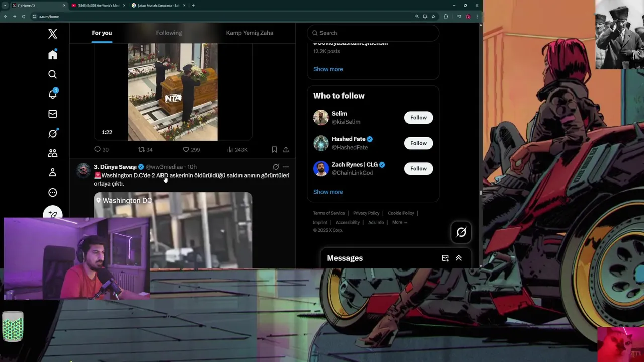Viewport: 644px width, 362px height.
Task: Expand the Messages drawer with double chevron
Action: 459,258
